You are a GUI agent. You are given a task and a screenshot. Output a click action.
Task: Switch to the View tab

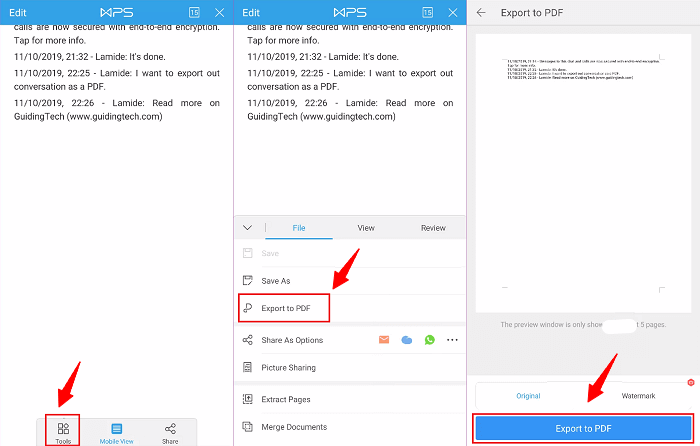pyautogui.click(x=366, y=228)
